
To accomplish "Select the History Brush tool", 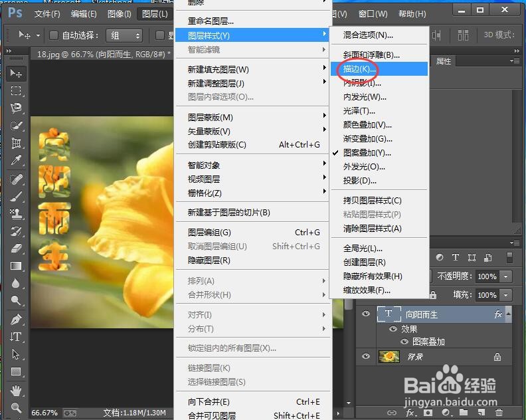I will click(x=16, y=231).
